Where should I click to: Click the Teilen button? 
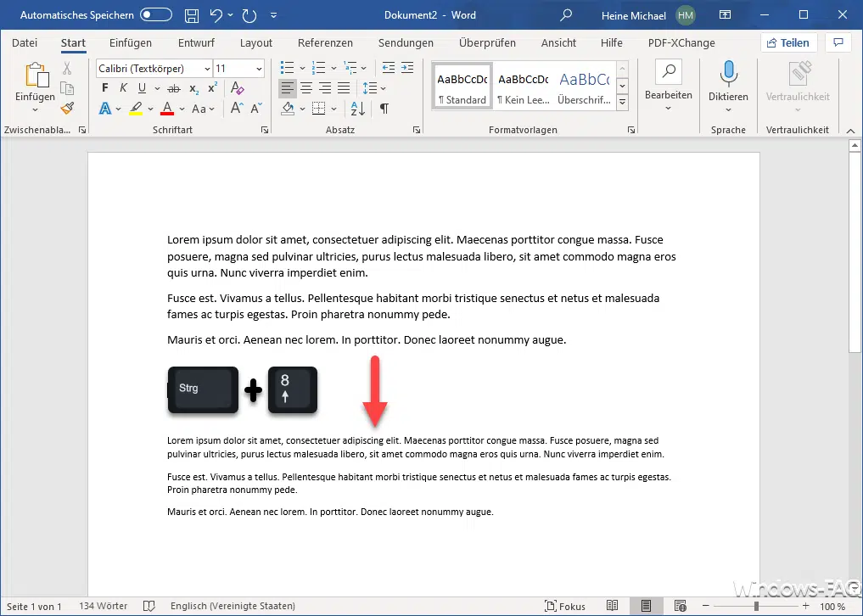tap(788, 42)
